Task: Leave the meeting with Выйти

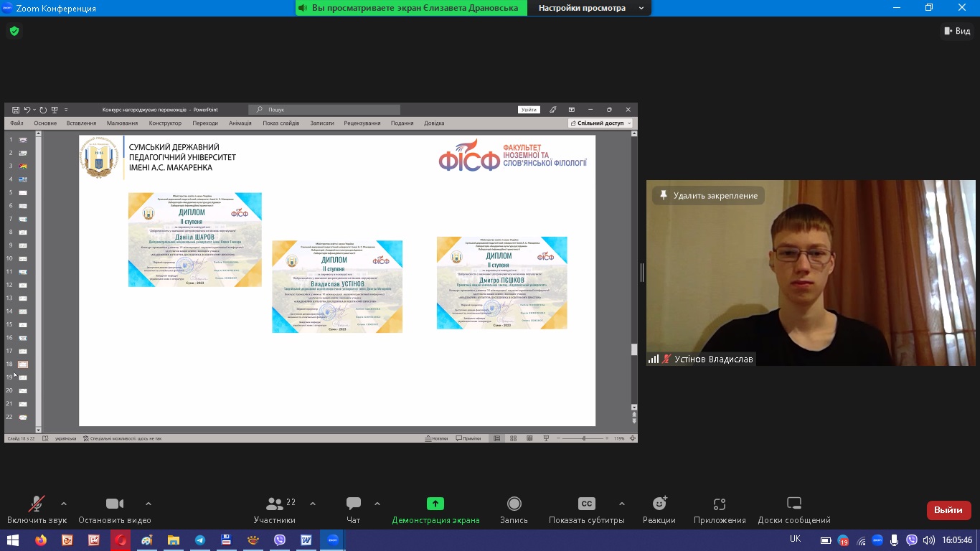Action: coord(948,510)
